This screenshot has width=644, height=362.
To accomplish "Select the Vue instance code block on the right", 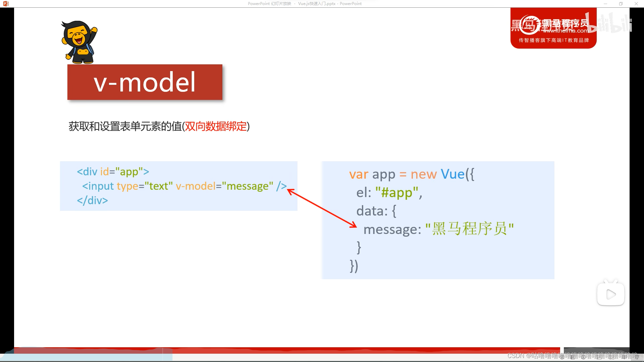I will (x=437, y=220).
